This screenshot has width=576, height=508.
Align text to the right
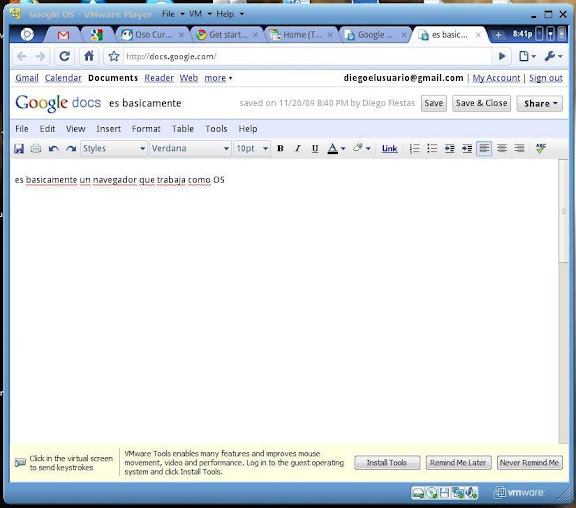(519, 148)
